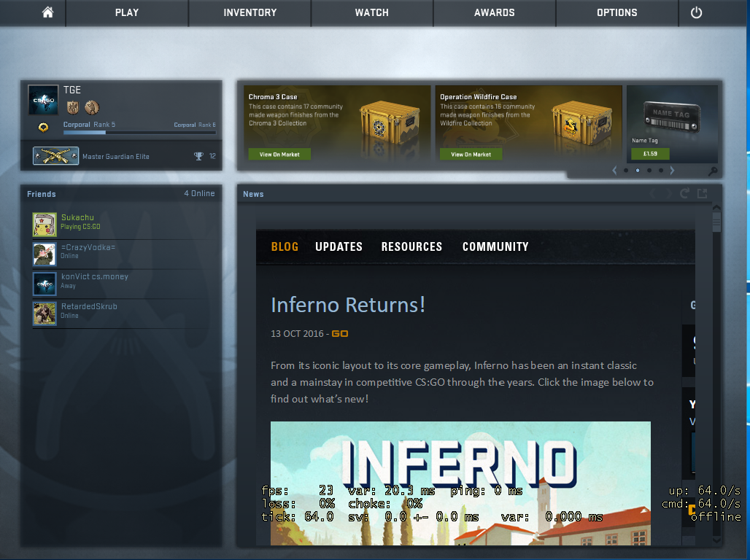
Task: Buy the Name Tag for £1.59
Action: 650,154
